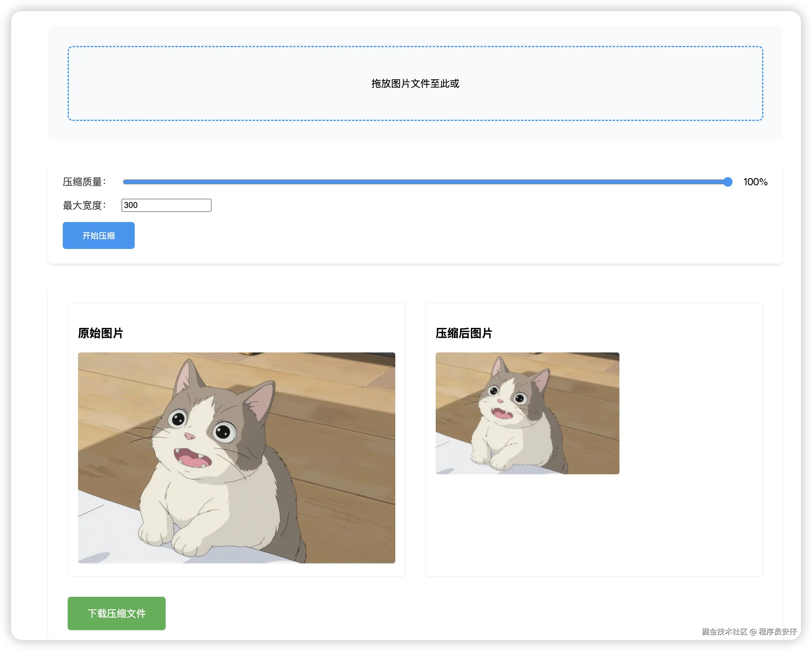The width and height of the screenshot is (812, 651).
Task: Focus the max width input showing 300
Action: point(166,205)
